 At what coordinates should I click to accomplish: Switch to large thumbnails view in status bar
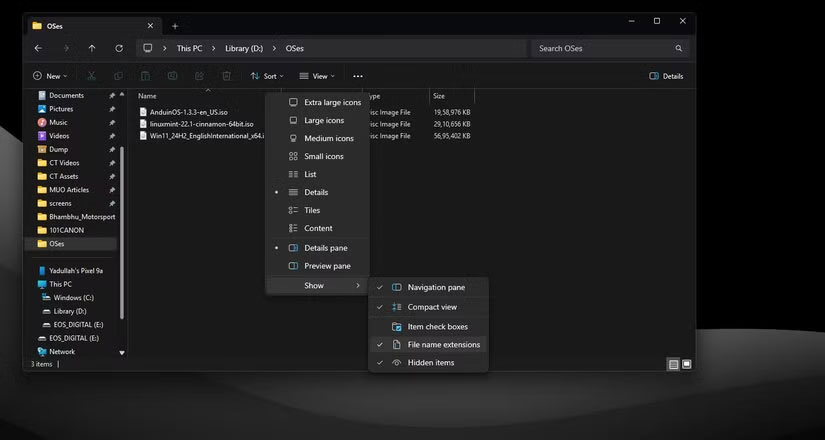coord(686,364)
